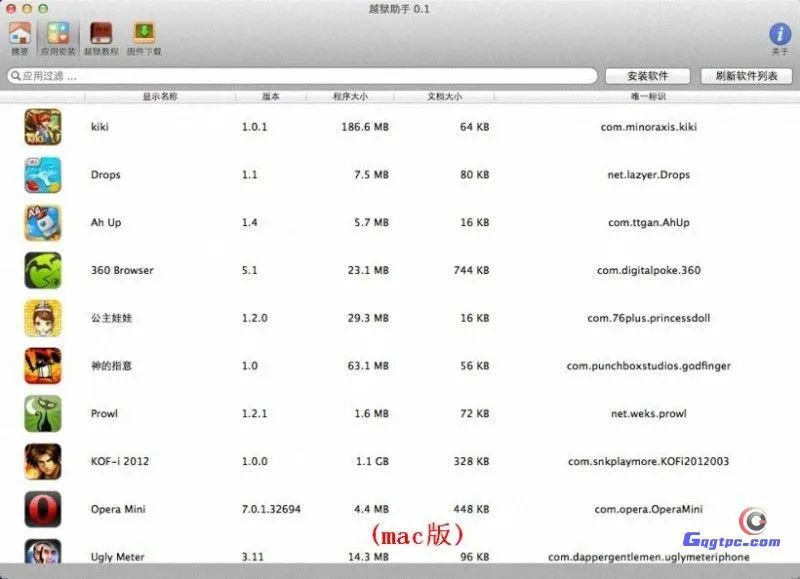Viewport: 800px width, 579px height.
Task: Click the Opera Mini app icon
Action: pos(42,509)
